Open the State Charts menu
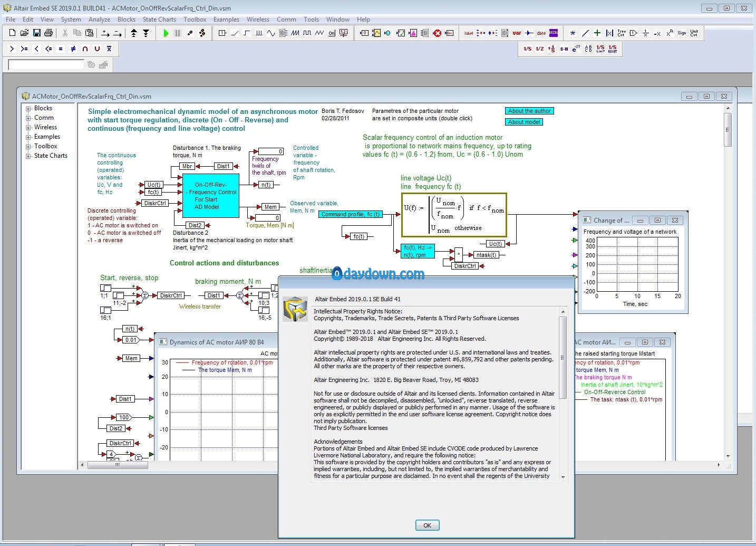The width and height of the screenshot is (756, 546). [x=159, y=20]
